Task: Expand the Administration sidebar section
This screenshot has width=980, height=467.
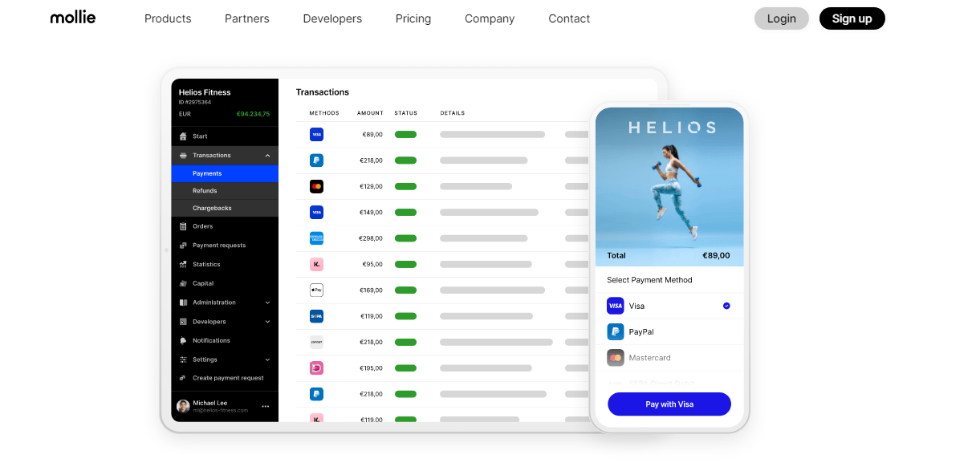Action: click(267, 303)
